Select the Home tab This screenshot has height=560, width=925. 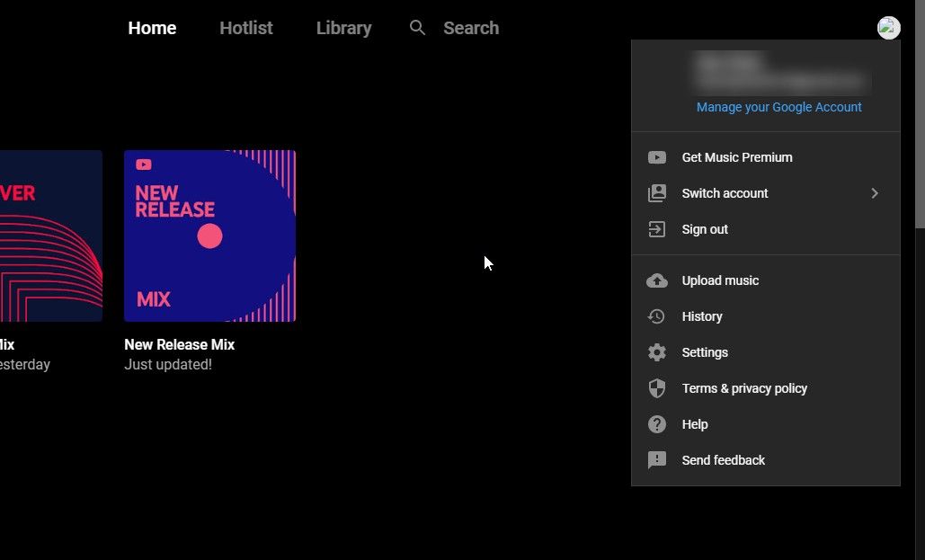point(152,28)
